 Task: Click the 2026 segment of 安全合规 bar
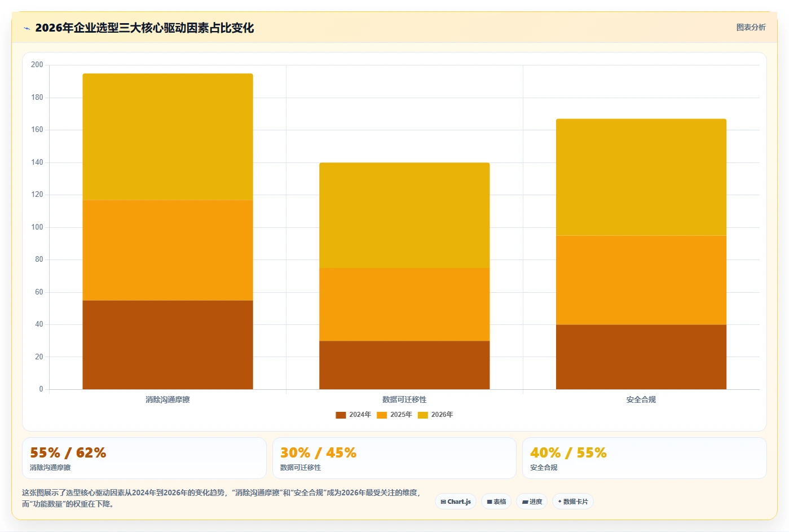pyautogui.click(x=641, y=177)
